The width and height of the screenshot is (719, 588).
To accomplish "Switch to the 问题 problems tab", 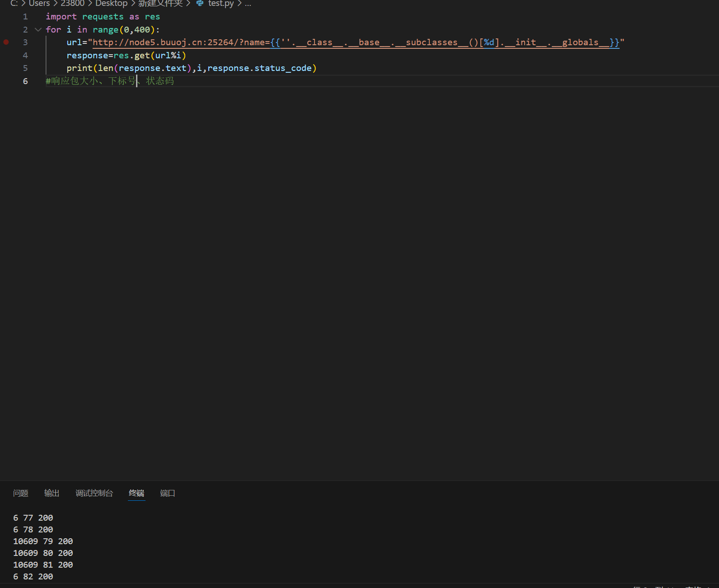I will (21, 493).
